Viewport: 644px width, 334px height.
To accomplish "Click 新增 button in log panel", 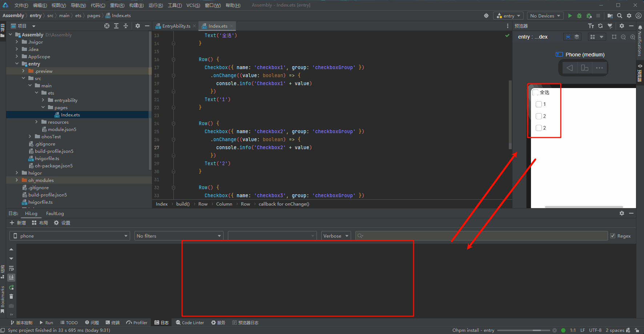I will tap(18, 223).
